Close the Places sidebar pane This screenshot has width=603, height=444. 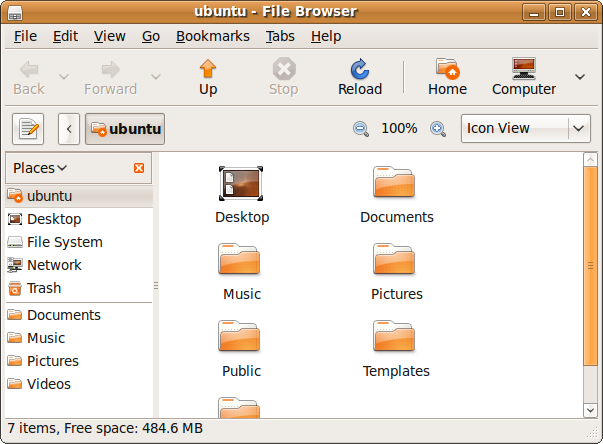(139, 168)
